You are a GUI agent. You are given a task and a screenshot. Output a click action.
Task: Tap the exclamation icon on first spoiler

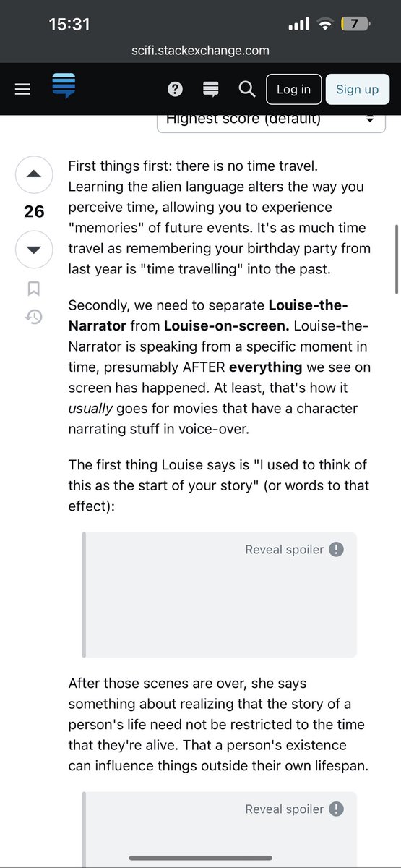pyautogui.click(x=336, y=549)
